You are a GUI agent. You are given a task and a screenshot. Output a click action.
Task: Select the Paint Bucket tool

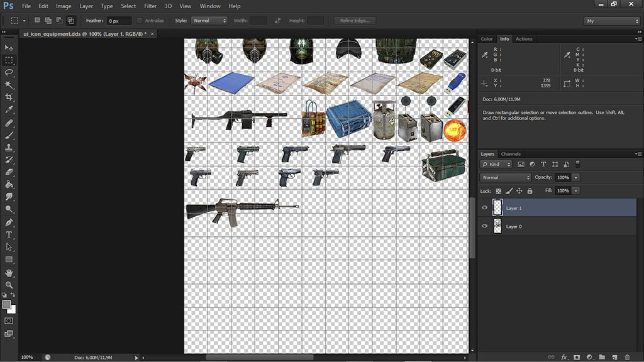pos(9,185)
